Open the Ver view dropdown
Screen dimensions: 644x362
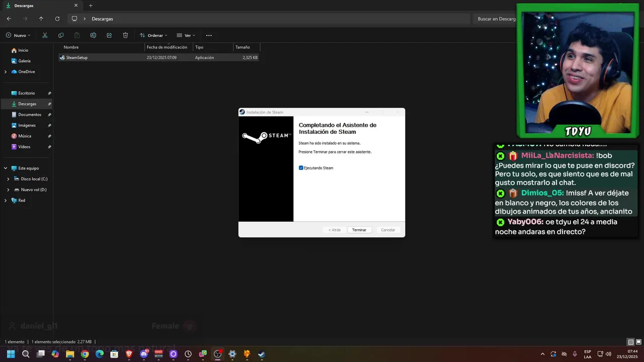[x=186, y=35]
